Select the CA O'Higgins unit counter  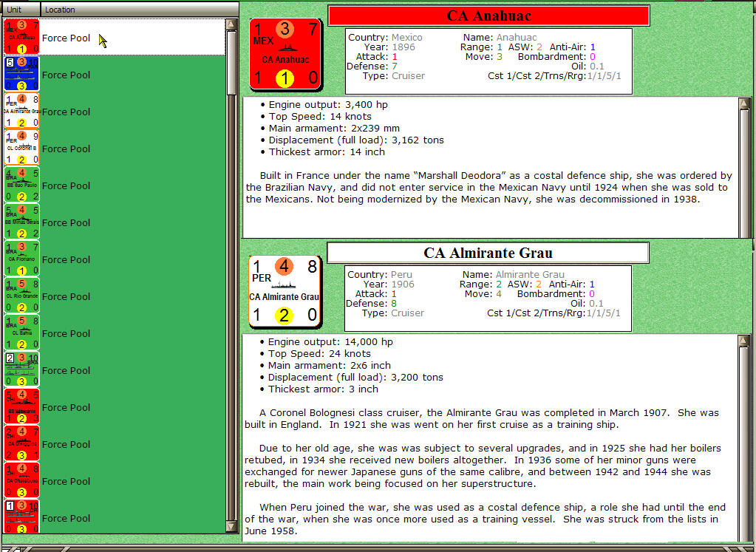tap(21, 443)
